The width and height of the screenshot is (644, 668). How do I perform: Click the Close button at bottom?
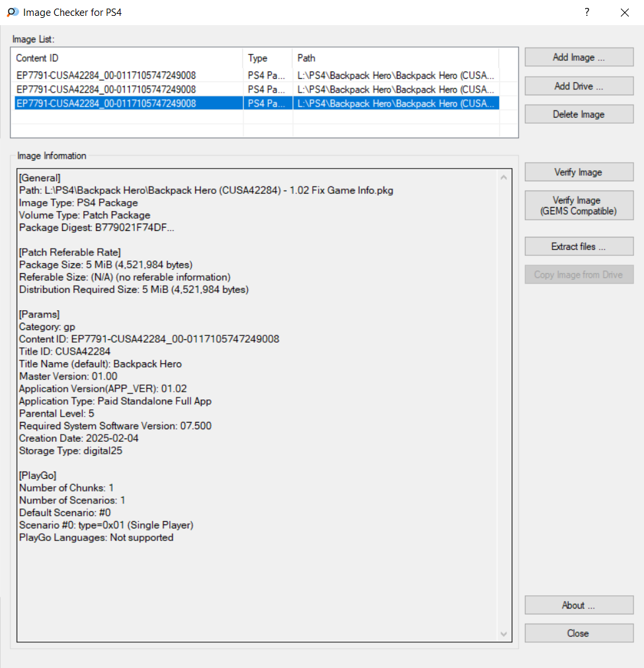tap(579, 633)
